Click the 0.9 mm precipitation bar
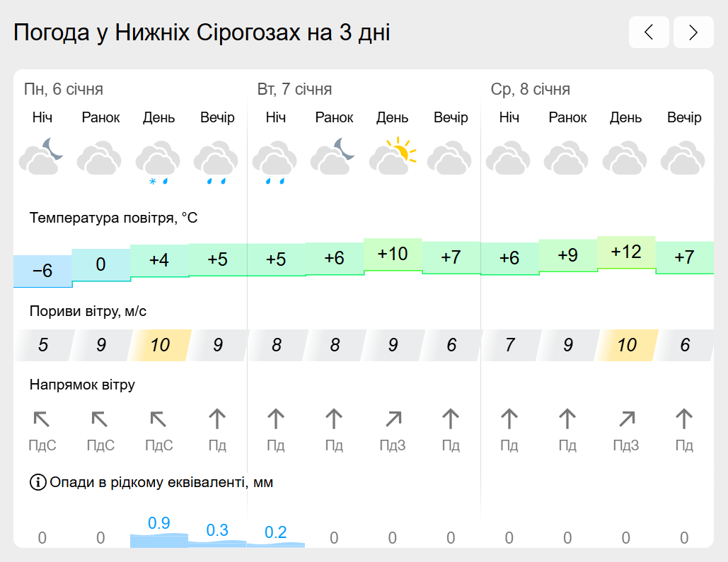The image size is (728, 562). pyautogui.click(x=158, y=532)
